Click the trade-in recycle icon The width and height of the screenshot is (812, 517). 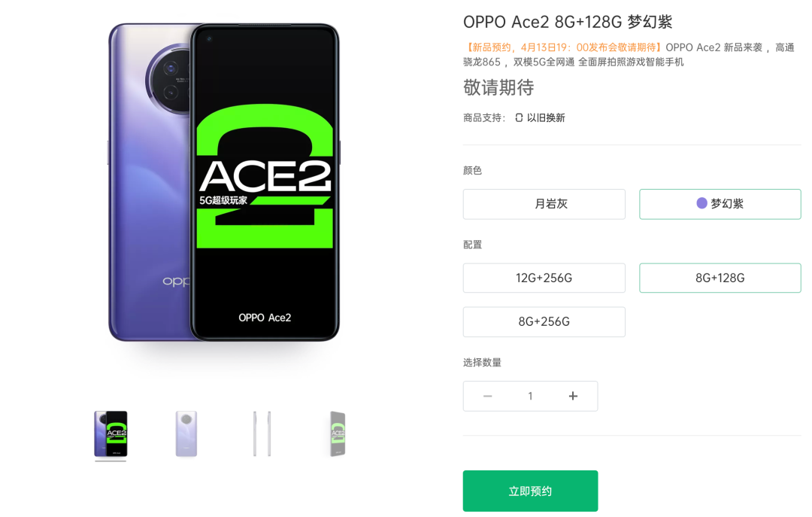pos(518,117)
